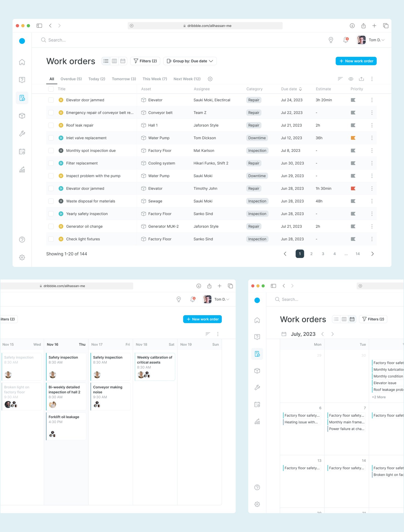
Task: Switch to calendar view in the top window
Action: click(x=123, y=61)
